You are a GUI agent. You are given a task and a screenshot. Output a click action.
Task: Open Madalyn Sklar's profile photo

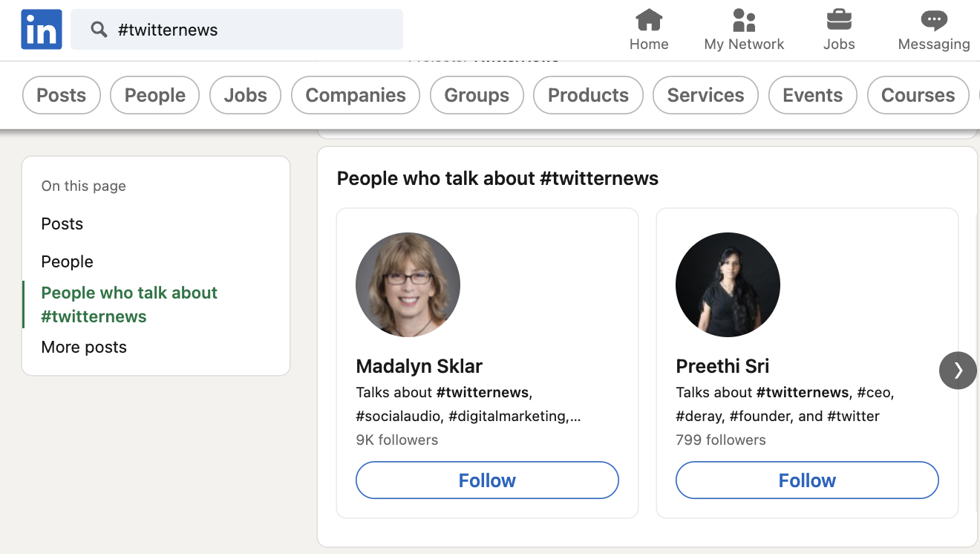(408, 285)
